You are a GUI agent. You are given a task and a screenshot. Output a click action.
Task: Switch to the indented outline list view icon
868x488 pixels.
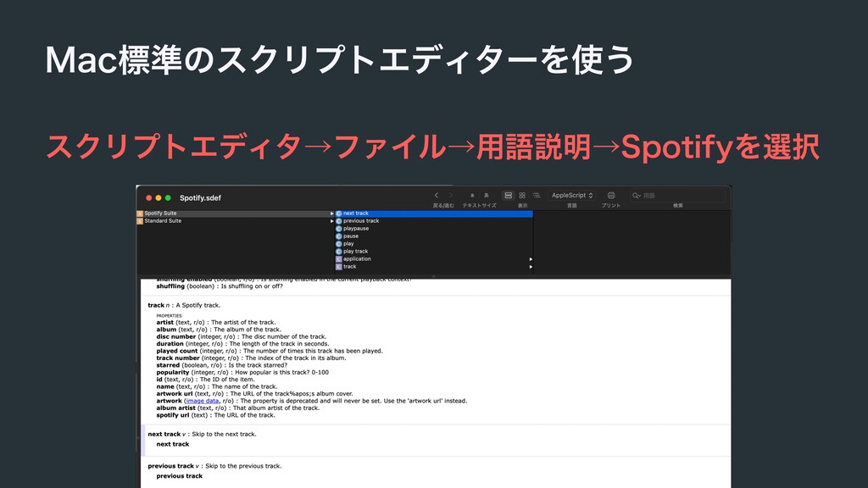[x=536, y=196]
